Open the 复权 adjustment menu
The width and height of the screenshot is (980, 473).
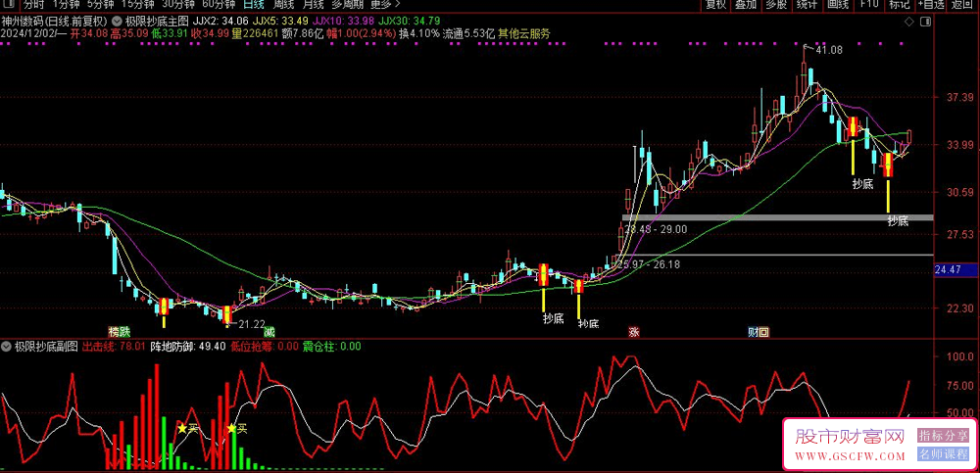716,5
